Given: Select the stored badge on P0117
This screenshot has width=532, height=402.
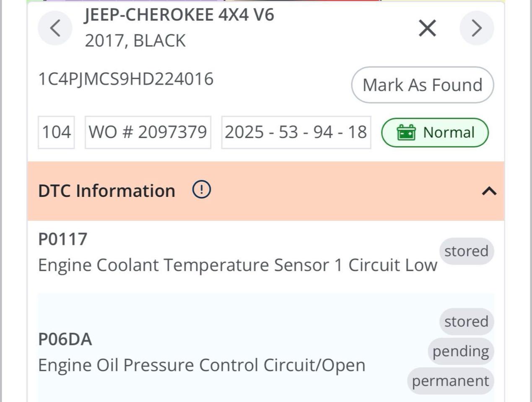Looking at the screenshot, I should pos(466,251).
